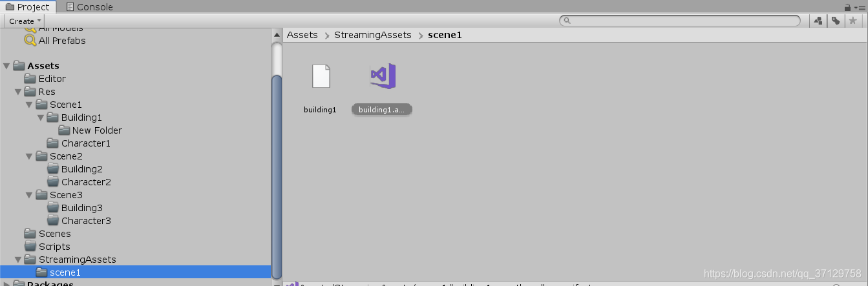The height and width of the screenshot is (286, 868).
Task: Collapse the Assets root folder arrow
Action: [x=6, y=66]
